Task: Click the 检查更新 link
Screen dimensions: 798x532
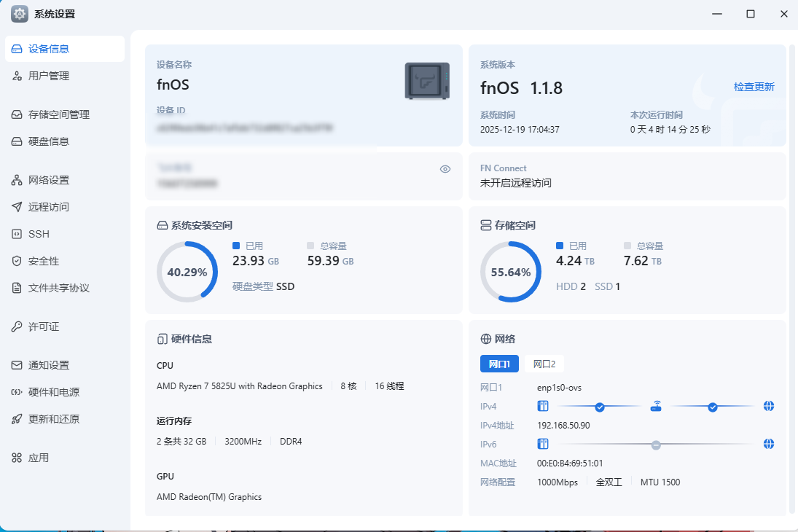Action: 754,87
